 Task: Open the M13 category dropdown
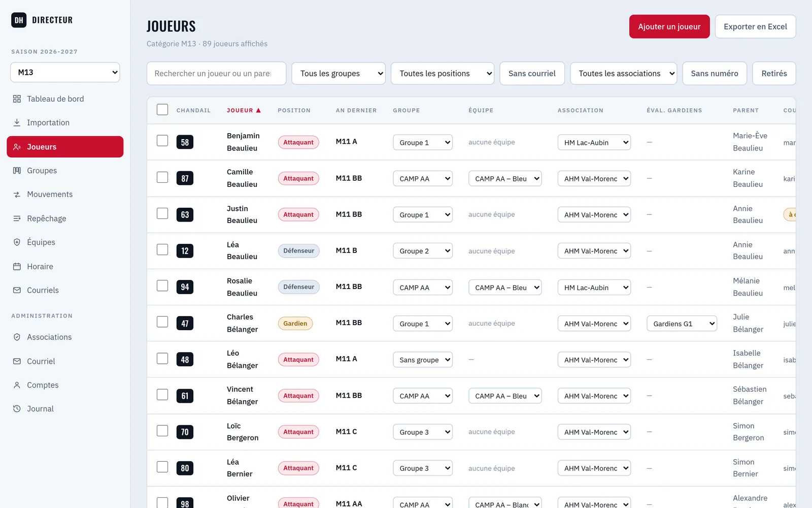pos(65,72)
